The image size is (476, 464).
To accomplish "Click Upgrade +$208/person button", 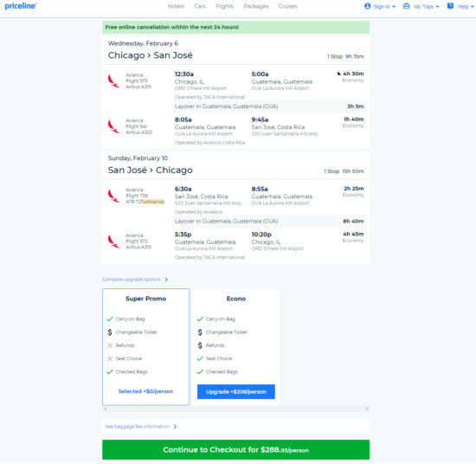I will tap(236, 392).
